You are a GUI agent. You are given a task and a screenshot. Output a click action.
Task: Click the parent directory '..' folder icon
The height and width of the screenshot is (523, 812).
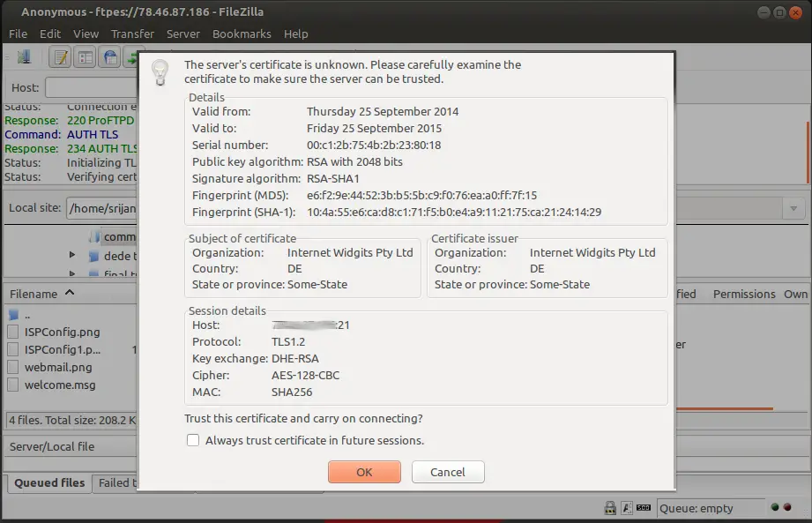point(13,315)
